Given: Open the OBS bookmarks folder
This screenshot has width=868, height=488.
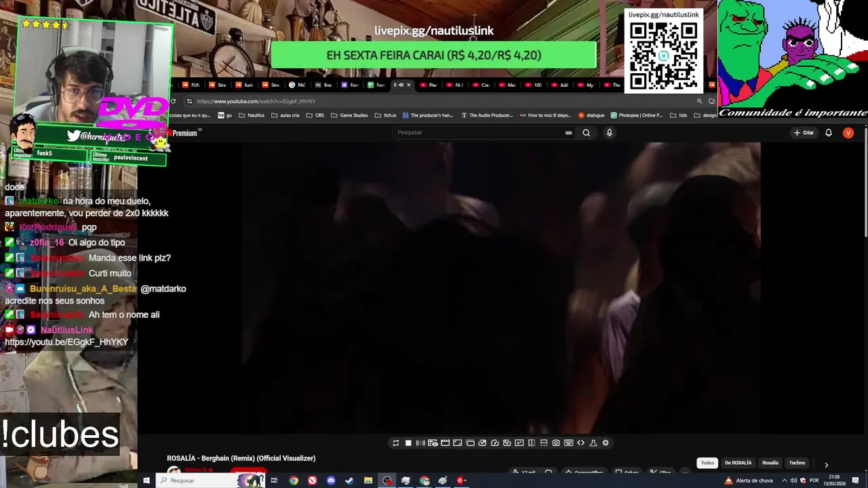Looking at the screenshot, I should 315,115.
